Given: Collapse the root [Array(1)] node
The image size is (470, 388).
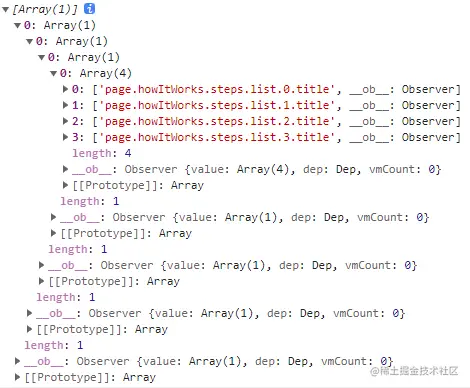Looking at the screenshot, I should (6, 9).
